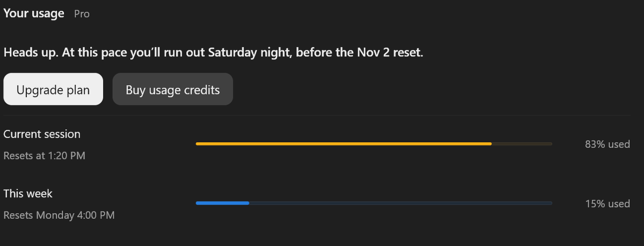Click the Nov 2 reset text
The width and height of the screenshot is (644, 246).
click(x=389, y=53)
